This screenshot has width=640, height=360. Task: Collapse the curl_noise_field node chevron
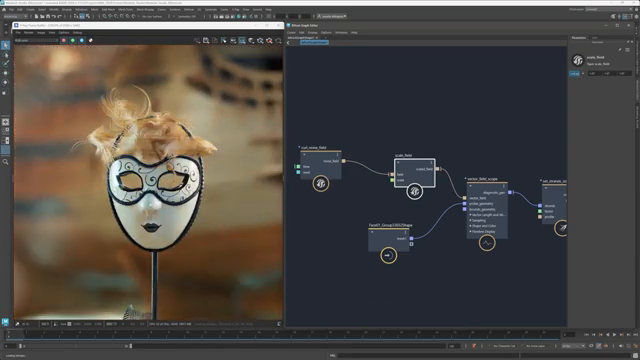pyautogui.click(x=304, y=155)
